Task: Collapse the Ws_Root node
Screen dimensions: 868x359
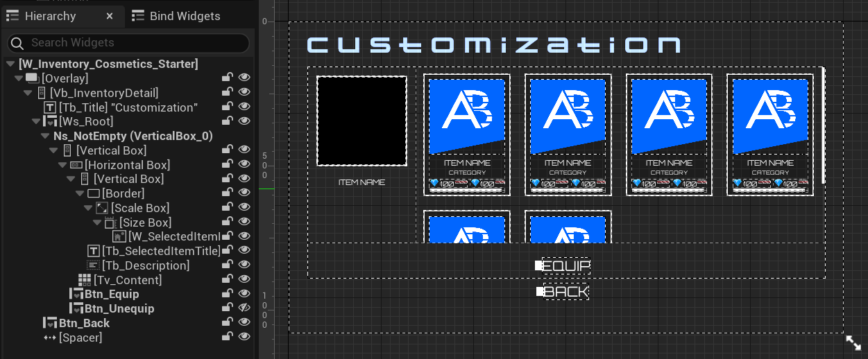Action: pos(36,122)
